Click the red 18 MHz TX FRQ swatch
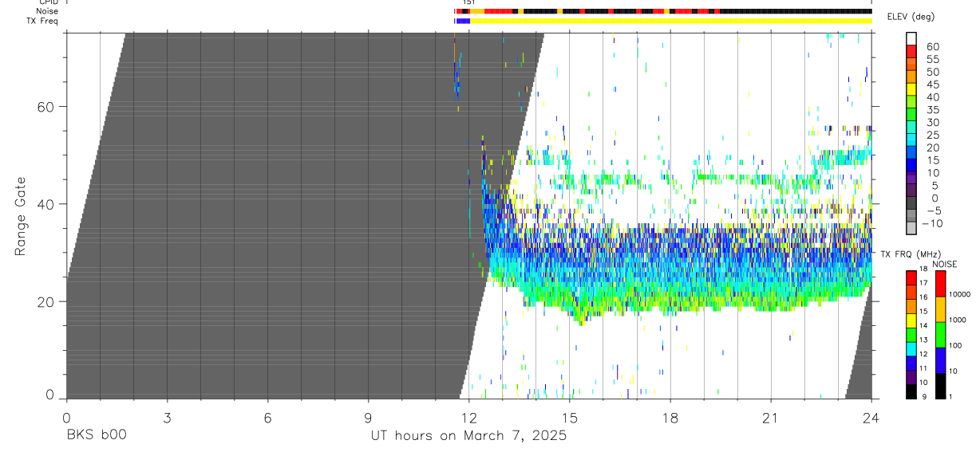 tap(911, 277)
